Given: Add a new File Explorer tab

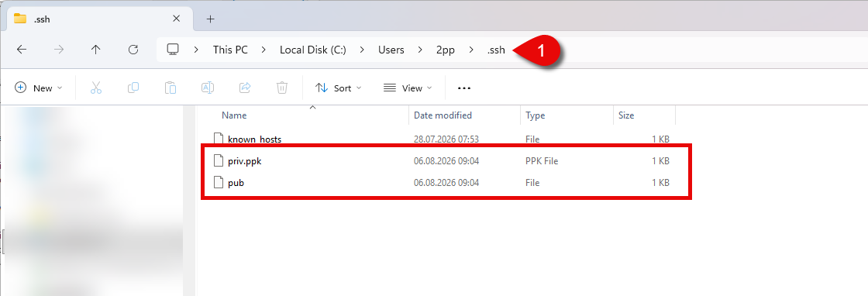Looking at the screenshot, I should tap(210, 19).
